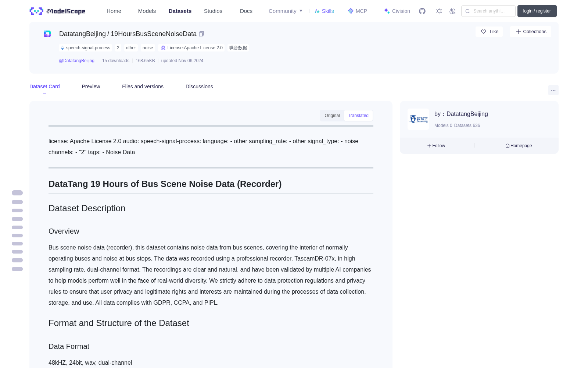Image resolution: width=588 pixels, height=368 pixels.
Task: Click 'by：DatatangBeijing' owner name
Action: click(461, 114)
